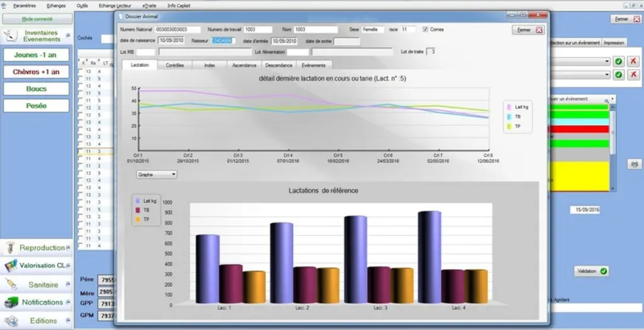Click red X beside second event combo box
Viewport: 644px width, 330px height.
point(633,75)
